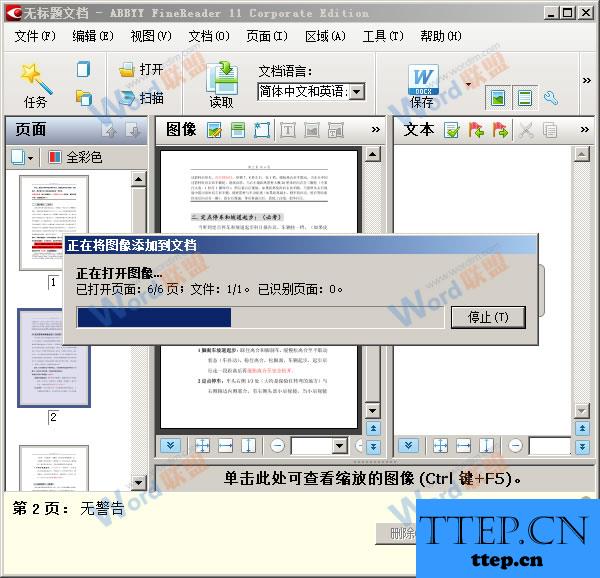Image resolution: width=600 pixels, height=578 pixels.
Task: Open the Page (页面) menu
Action: pyautogui.click(x=267, y=36)
